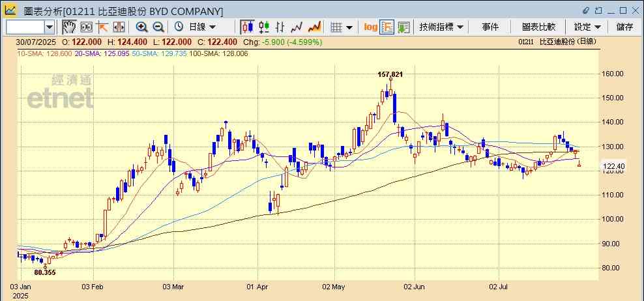644x301 pixels.
Task: Click the pop-out window icon in title bar
Action: pos(599,10)
